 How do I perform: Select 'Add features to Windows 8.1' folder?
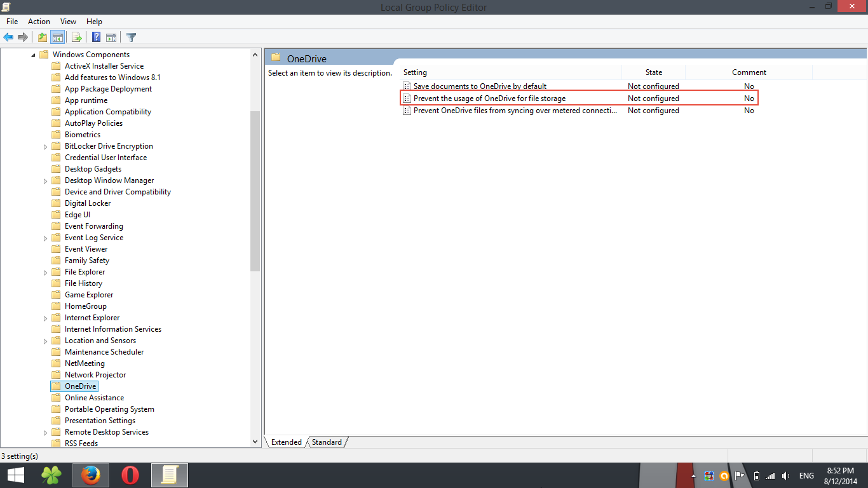[x=112, y=78]
